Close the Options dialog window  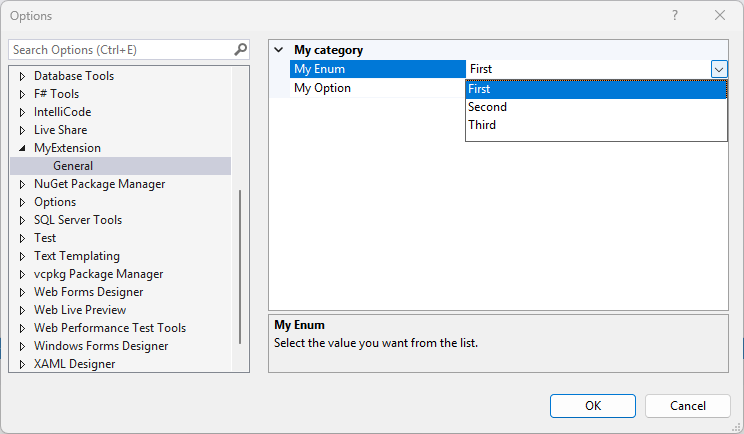click(x=720, y=16)
